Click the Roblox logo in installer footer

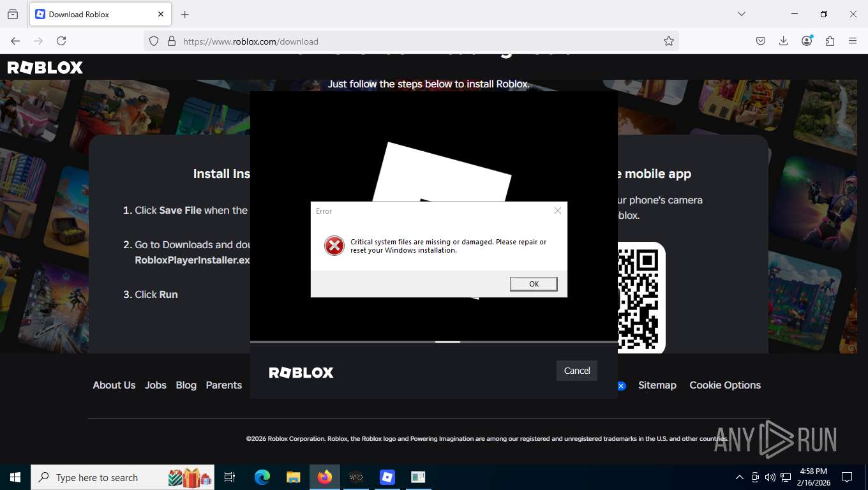coord(301,373)
